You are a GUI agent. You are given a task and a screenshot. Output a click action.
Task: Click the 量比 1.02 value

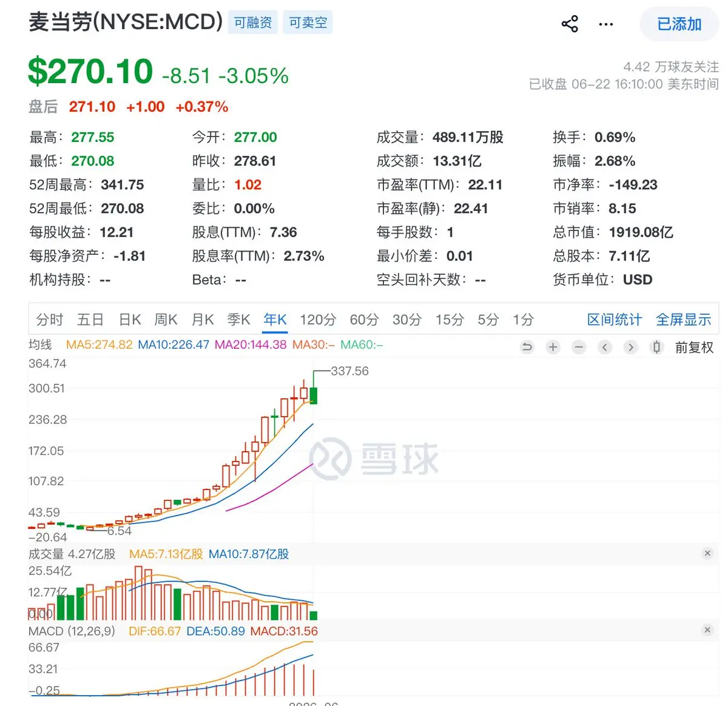[x=248, y=184]
